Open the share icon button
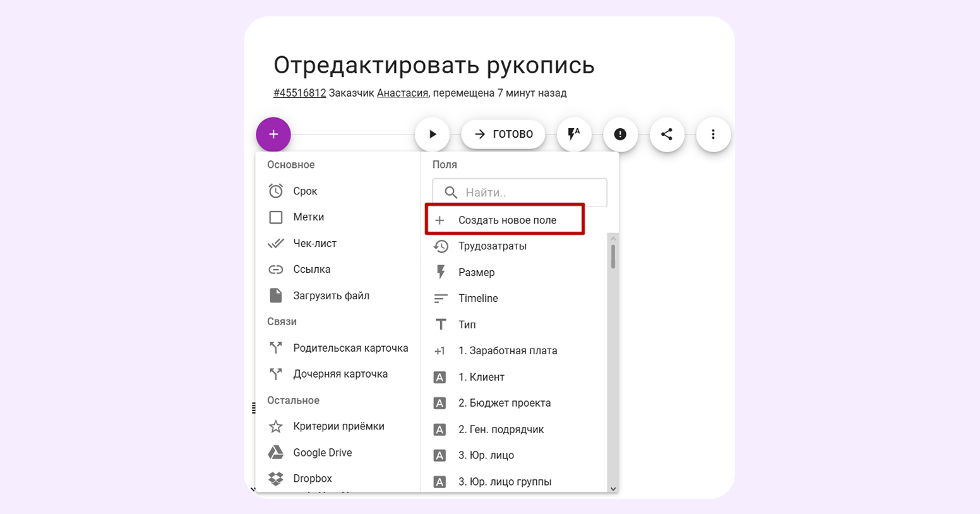980x514 pixels. (667, 134)
